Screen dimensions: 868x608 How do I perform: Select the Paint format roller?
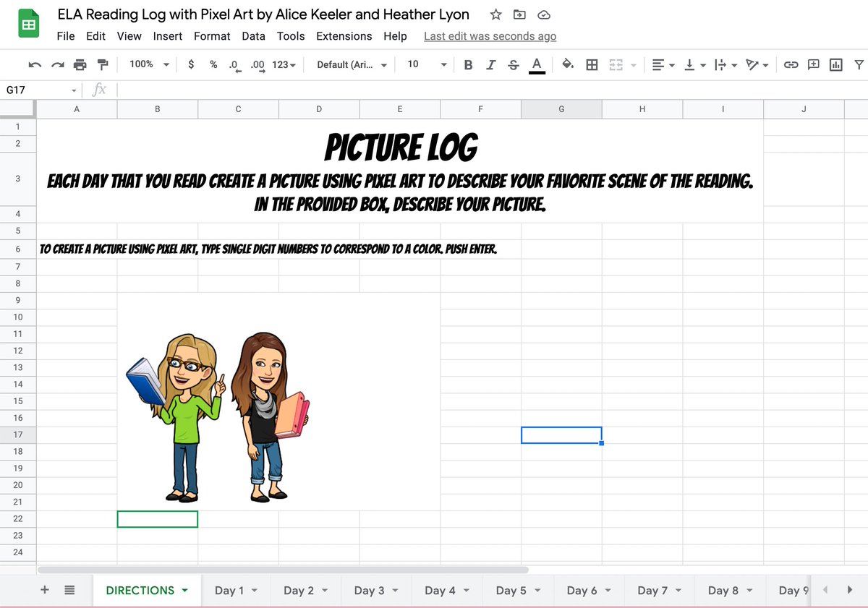tap(103, 65)
